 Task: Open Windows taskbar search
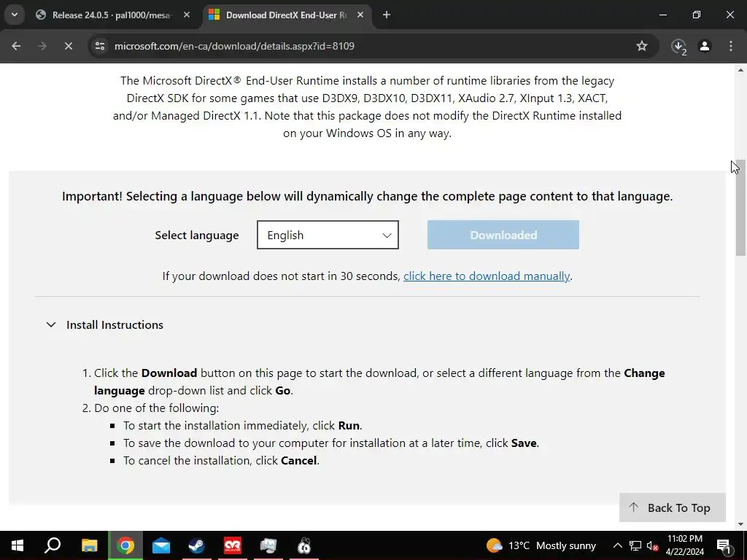tap(53, 545)
